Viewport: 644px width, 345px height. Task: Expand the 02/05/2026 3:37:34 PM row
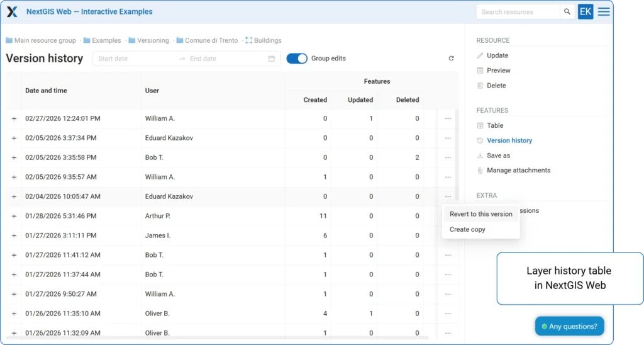pos(14,138)
